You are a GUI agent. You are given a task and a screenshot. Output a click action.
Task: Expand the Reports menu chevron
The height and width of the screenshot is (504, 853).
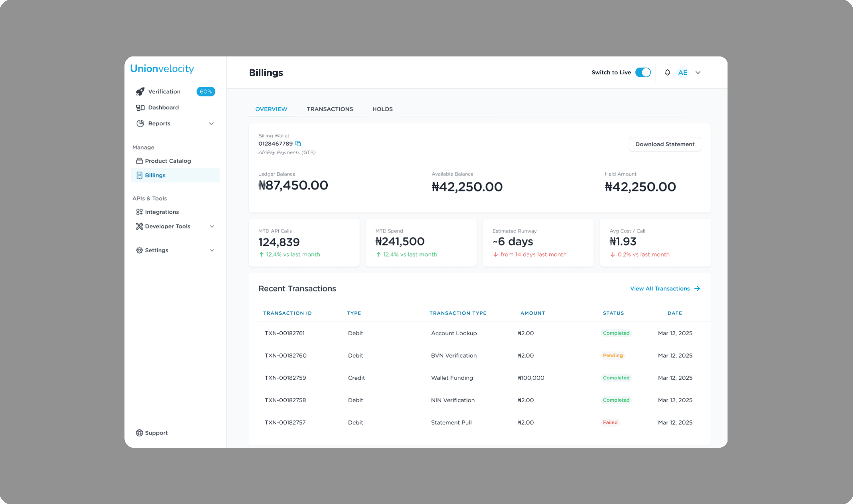tap(211, 124)
